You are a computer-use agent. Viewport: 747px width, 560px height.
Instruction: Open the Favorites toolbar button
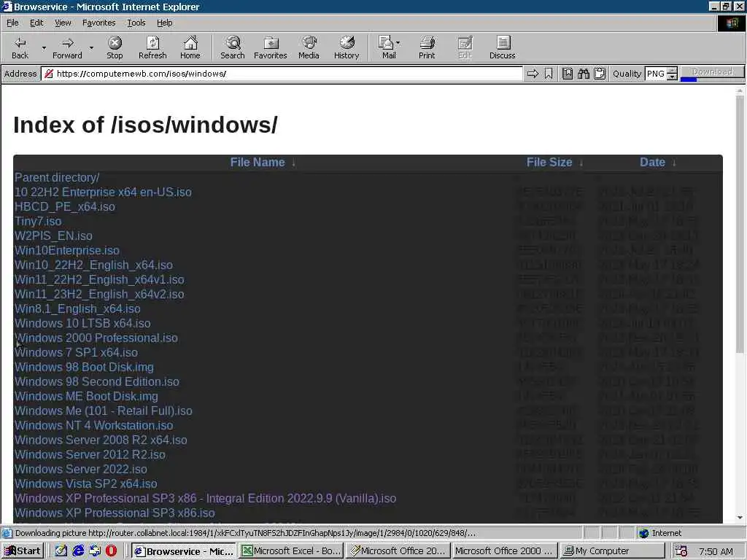[x=271, y=47]
